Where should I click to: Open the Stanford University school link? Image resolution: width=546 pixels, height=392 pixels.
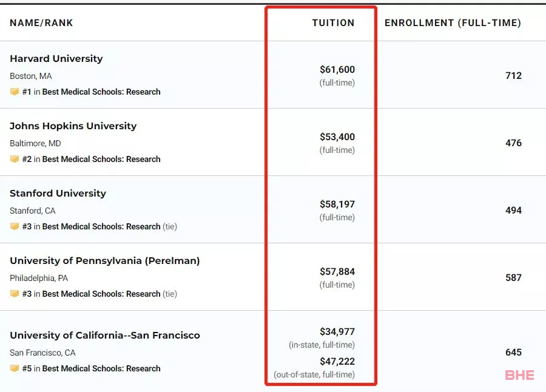coord(58,194)
